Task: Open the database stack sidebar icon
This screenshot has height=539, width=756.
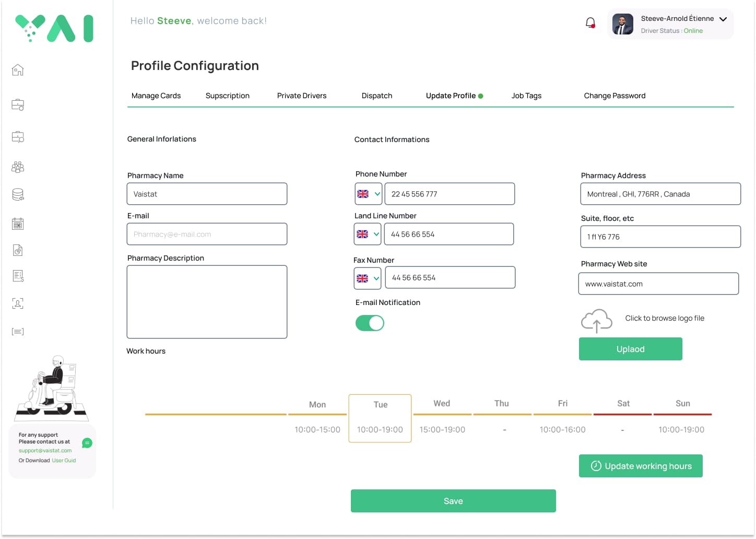Action: click(18, 195)
